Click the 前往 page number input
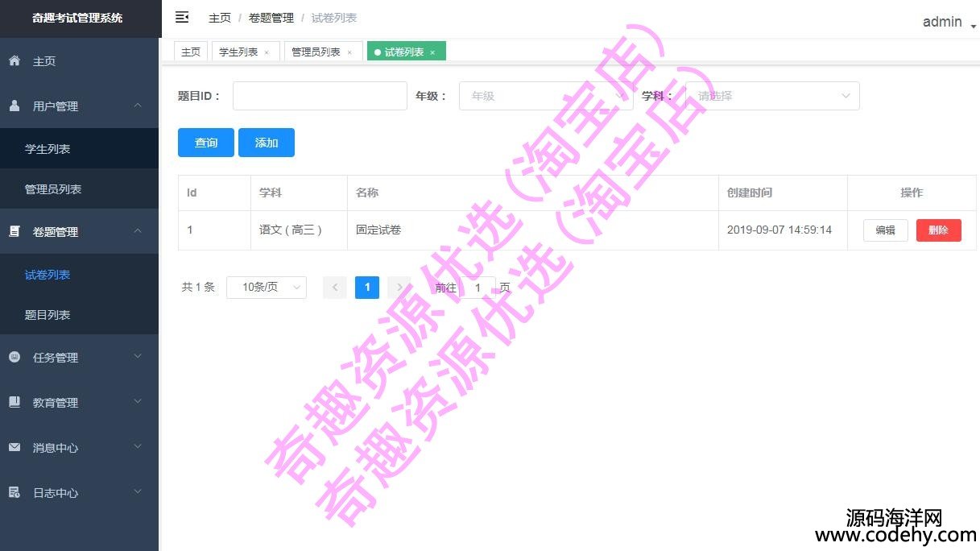The image size is (980, 551). [478, 288]
